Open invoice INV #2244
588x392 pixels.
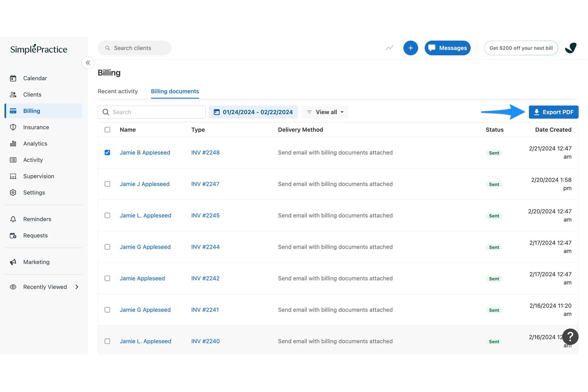click(x=205, y=247)
